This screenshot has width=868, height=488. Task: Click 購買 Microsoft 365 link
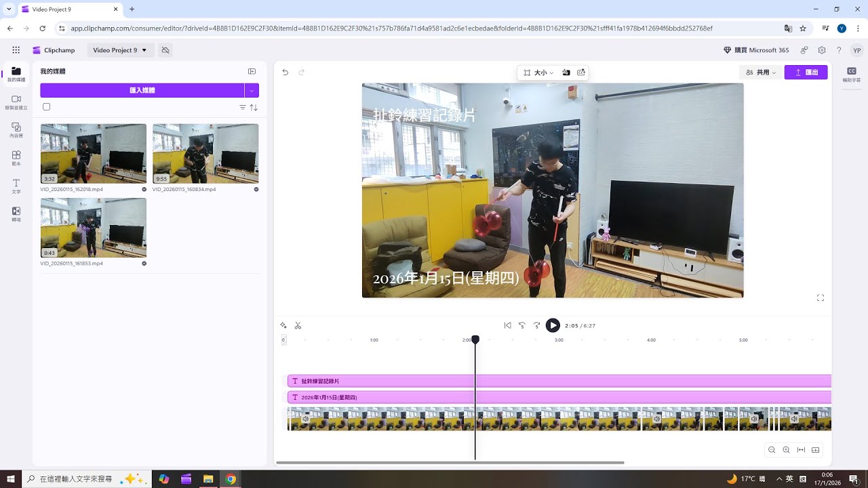[756, 50]
